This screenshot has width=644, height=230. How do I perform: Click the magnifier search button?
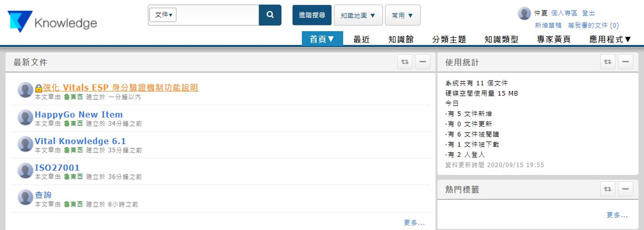tap(270, 15)
